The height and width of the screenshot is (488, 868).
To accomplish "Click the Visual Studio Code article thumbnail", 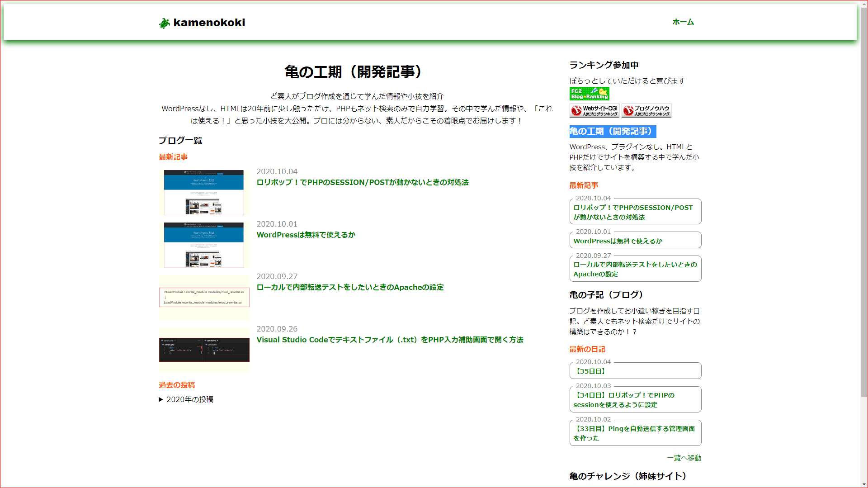I will pyautogui.click(x=204, y=349).
